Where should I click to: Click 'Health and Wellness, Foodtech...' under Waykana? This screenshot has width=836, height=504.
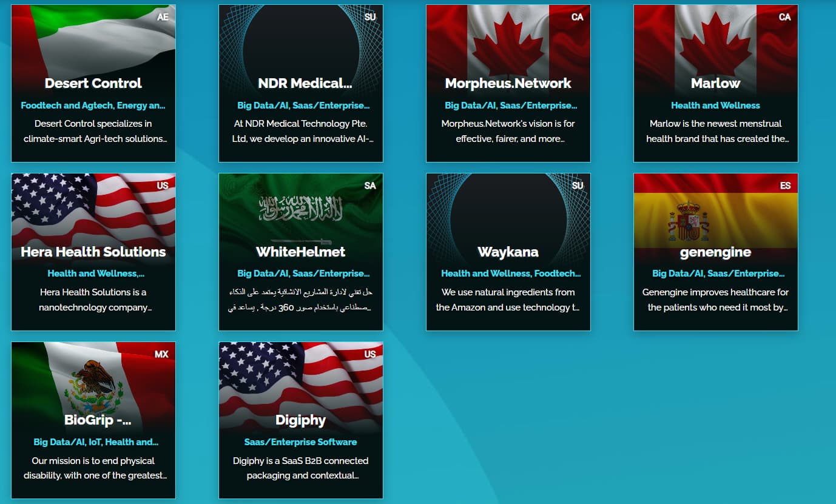click(511, 274)
